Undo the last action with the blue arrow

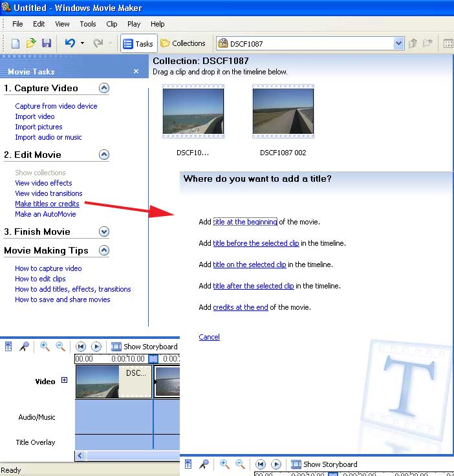70,43
